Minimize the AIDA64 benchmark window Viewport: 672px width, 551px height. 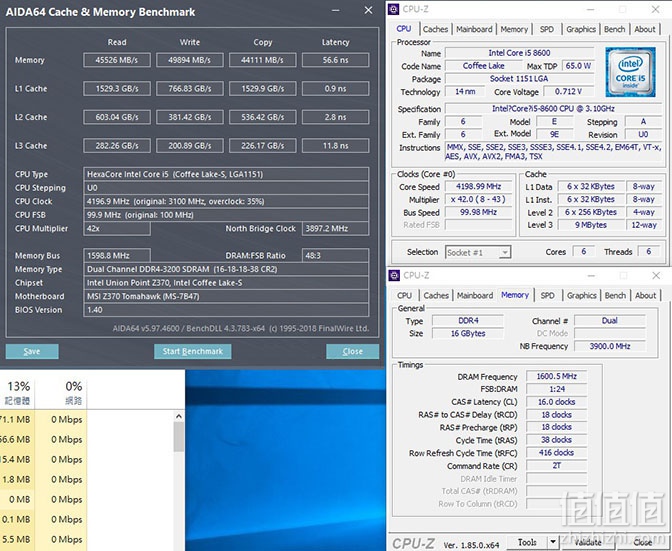coord(336,10)
